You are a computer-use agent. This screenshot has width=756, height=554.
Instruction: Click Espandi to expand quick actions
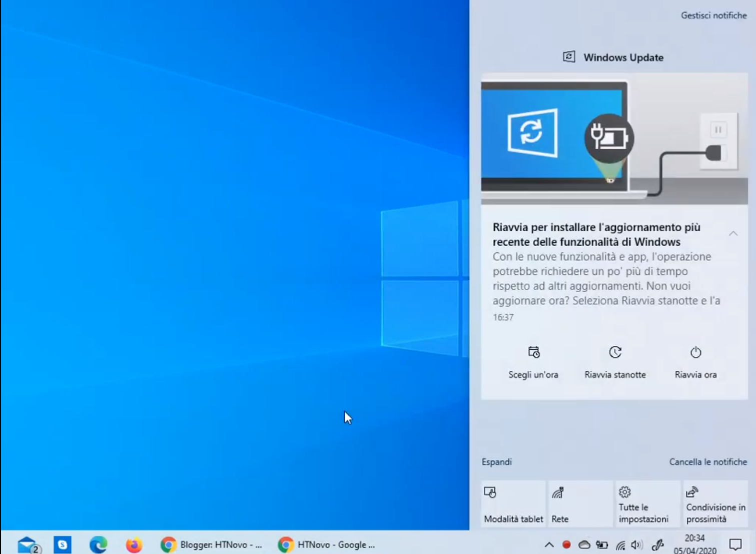pyautogui.click(x=497, y=462)
